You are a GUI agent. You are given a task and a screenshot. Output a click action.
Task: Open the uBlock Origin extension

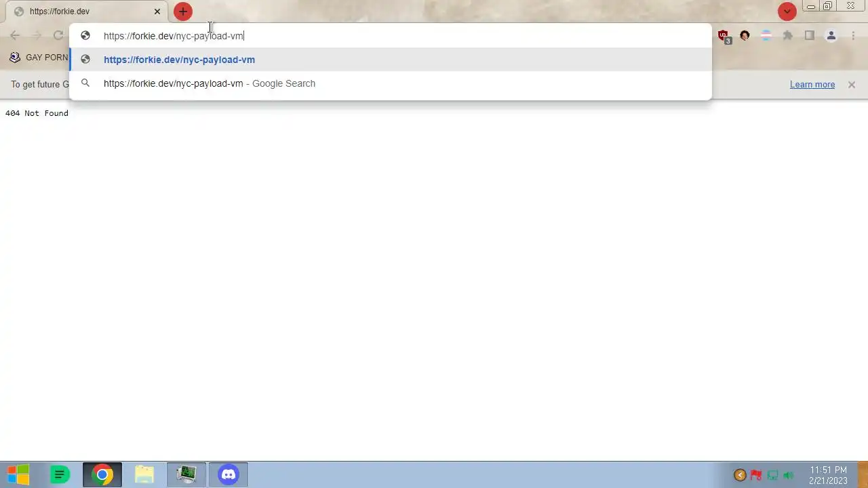click(724, 36)
